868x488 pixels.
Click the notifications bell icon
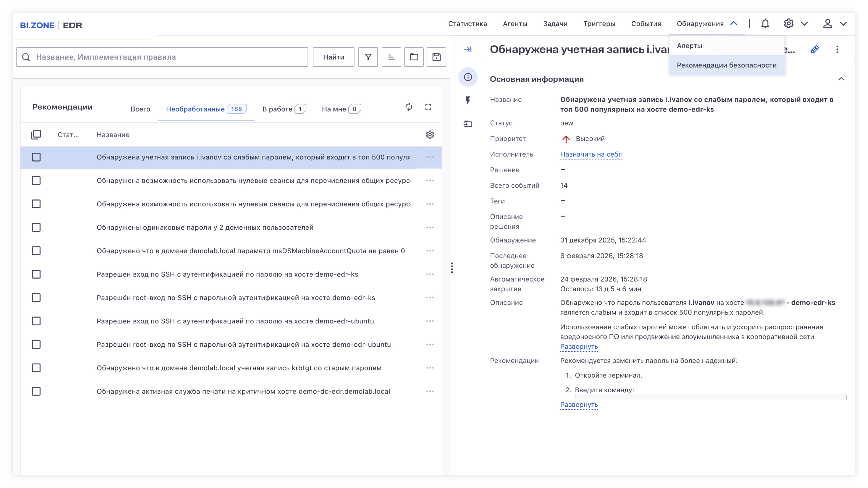(x=765, y=24)
